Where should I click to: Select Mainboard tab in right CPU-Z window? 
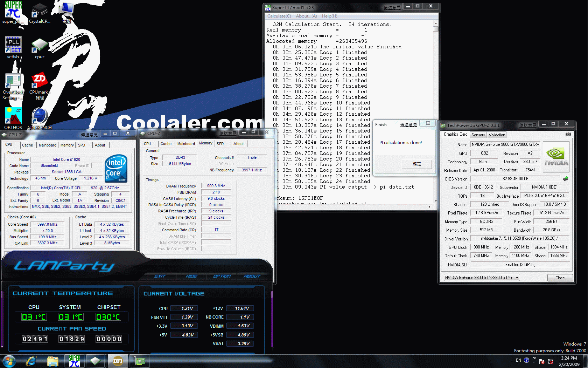pos(186,144)
